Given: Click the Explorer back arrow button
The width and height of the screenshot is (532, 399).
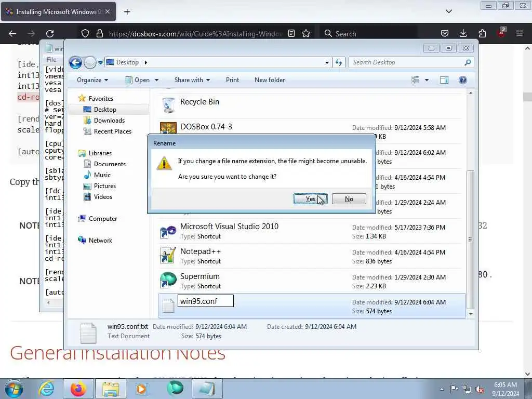Looking at the screenshot, I should 75,62.
